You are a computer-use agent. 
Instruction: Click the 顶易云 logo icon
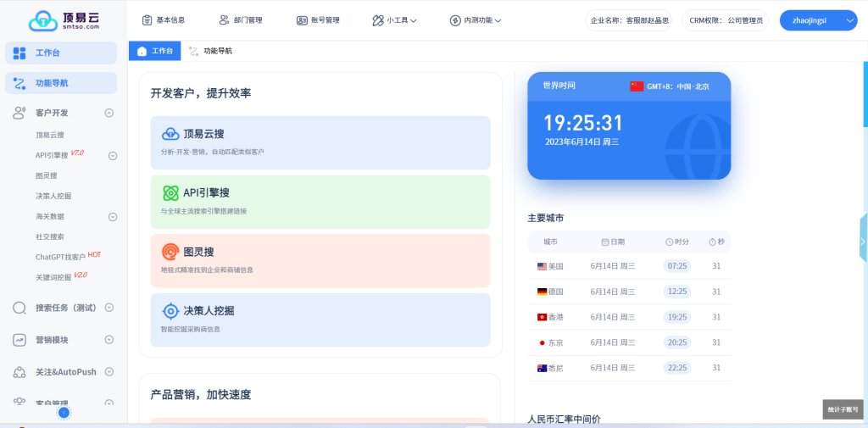pyautogui.click(x=41, y=19)
